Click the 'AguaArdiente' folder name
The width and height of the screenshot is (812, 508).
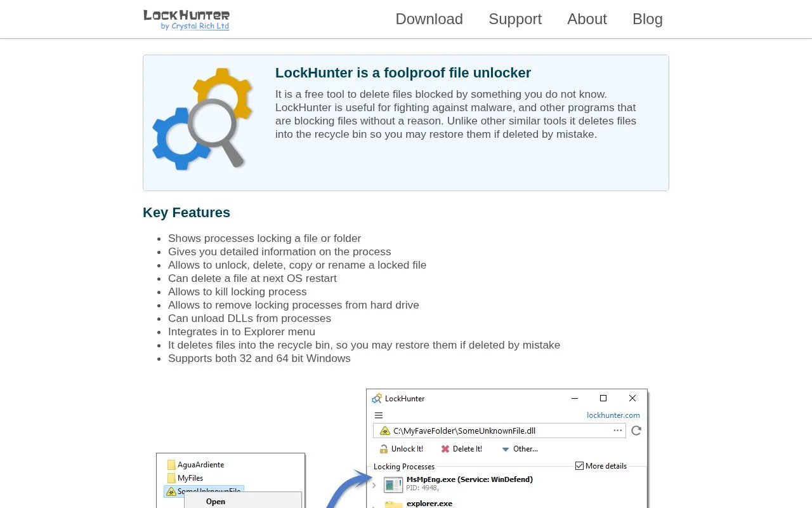click(x=201, y=465)
